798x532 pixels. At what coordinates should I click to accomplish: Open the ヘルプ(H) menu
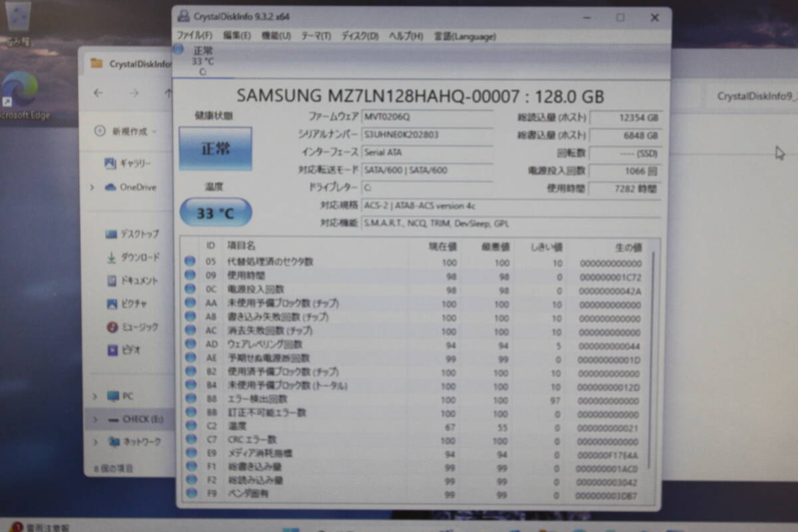click(406, 36)
